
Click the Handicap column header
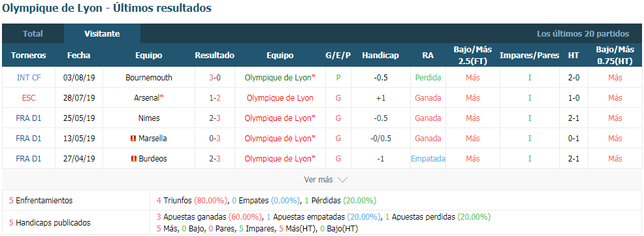(380, 56)
